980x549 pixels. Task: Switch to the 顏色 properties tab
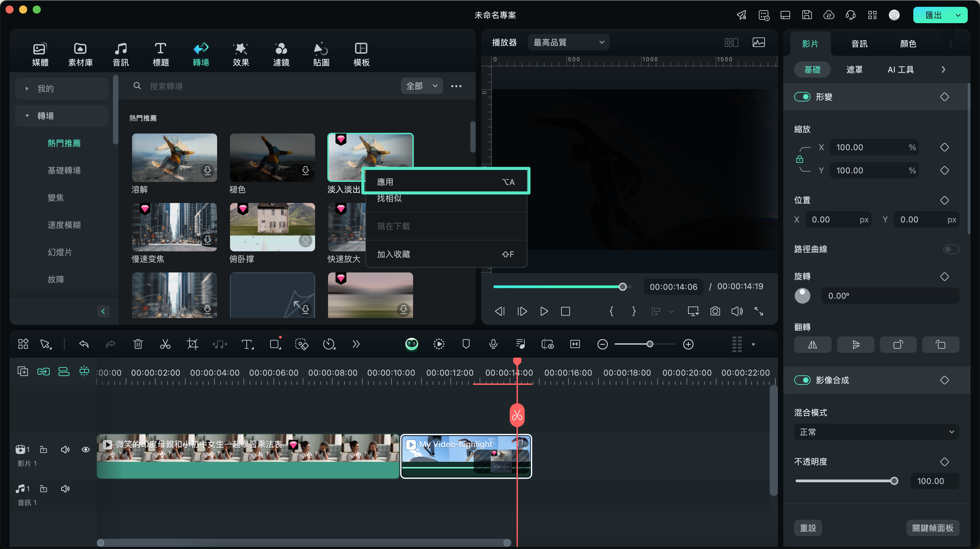[908, 44]
